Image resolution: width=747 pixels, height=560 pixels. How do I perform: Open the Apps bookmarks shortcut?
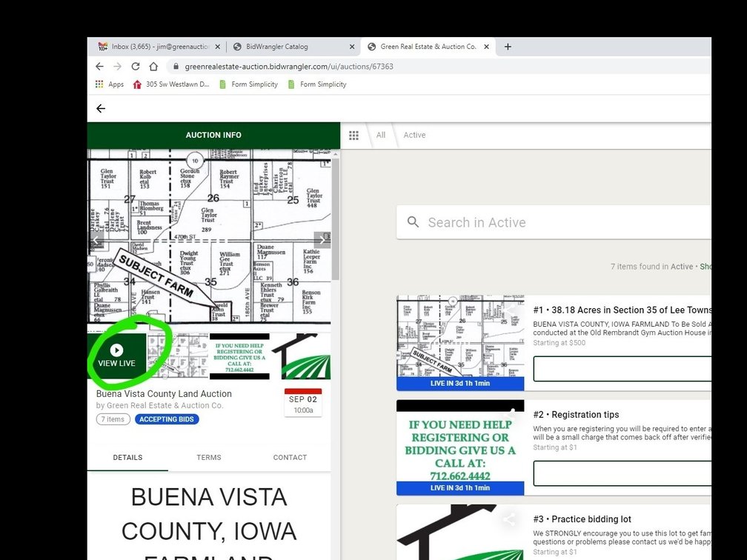110,84
